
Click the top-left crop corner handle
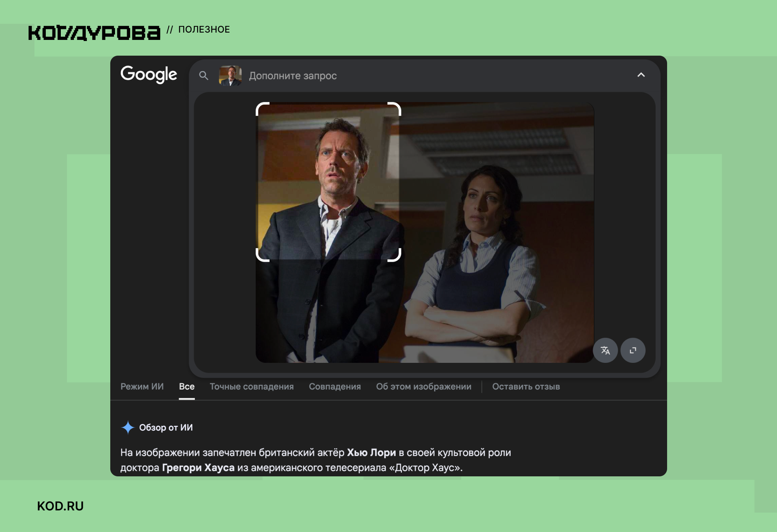[x=262, y=109]
